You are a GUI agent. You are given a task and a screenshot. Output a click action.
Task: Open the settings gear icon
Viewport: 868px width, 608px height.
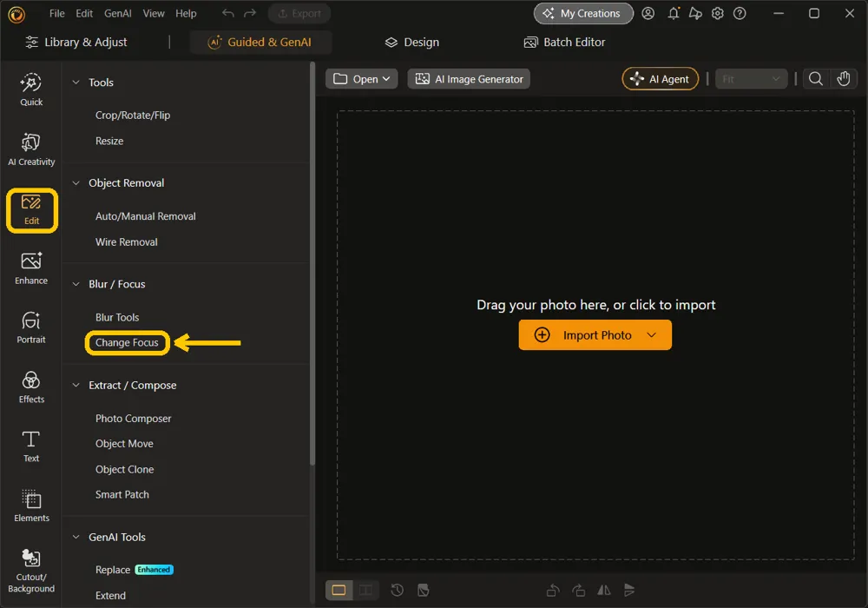click(718, 13)
